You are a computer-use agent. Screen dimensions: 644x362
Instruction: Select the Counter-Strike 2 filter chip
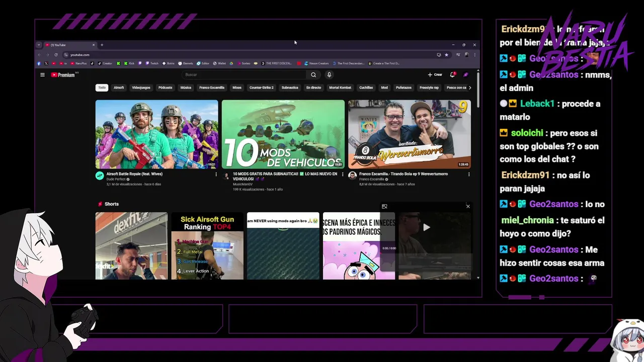coord(262,87)
